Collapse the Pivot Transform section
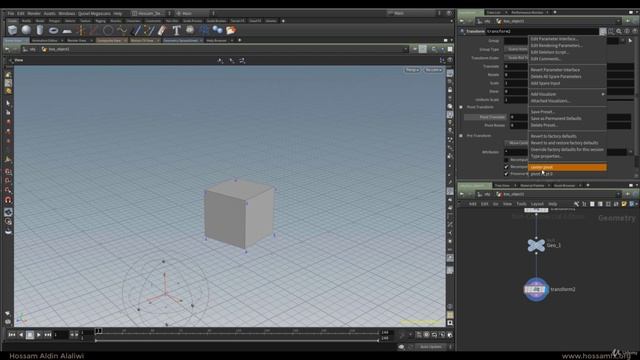Viewport: 640px width, 360px height. click(x=461, y=107)
